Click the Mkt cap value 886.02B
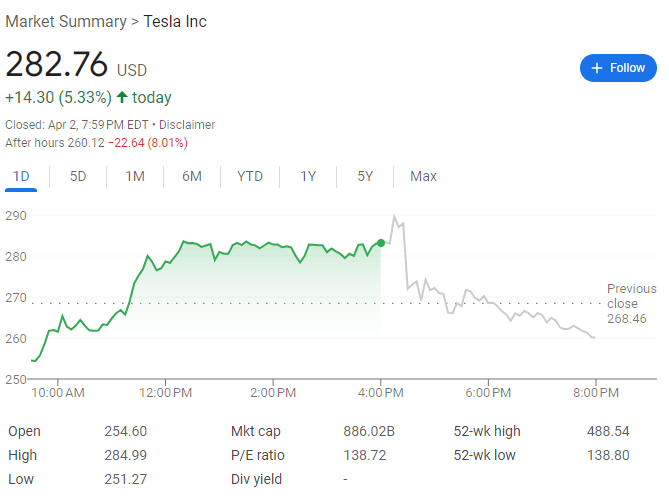The image size is (669, 502). (369, 431)
